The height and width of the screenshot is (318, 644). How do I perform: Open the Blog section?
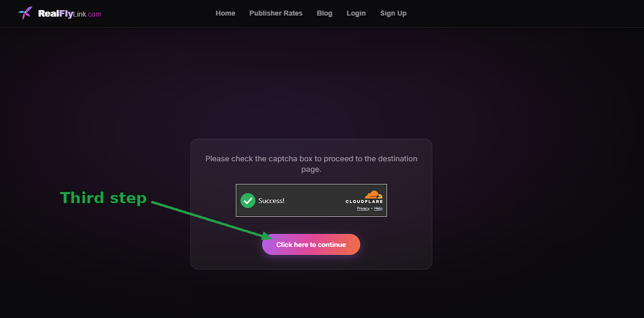point(325,13)
